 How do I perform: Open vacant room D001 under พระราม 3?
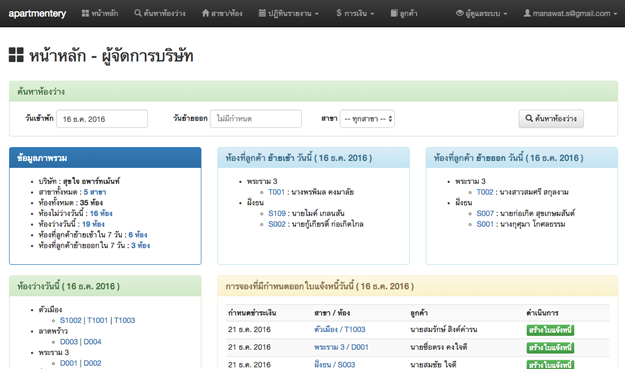pos(69,363)
